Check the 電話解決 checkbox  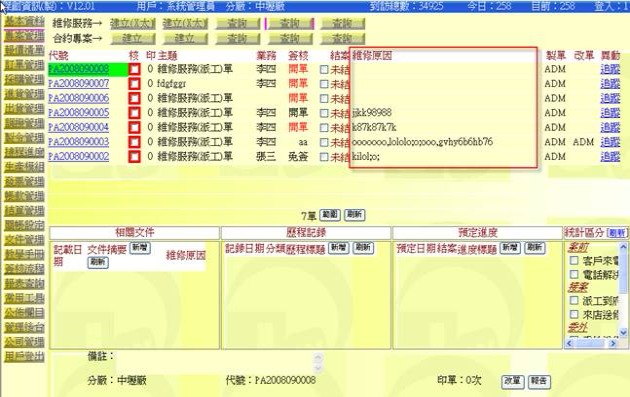pos(574,274)
